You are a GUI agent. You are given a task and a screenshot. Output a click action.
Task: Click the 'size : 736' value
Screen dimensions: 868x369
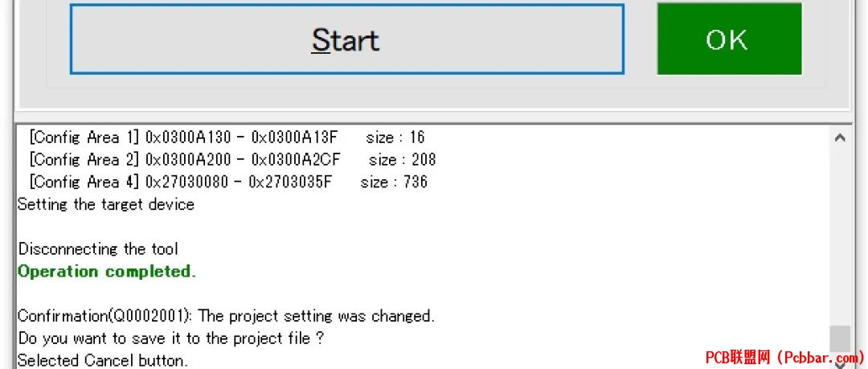394,182
